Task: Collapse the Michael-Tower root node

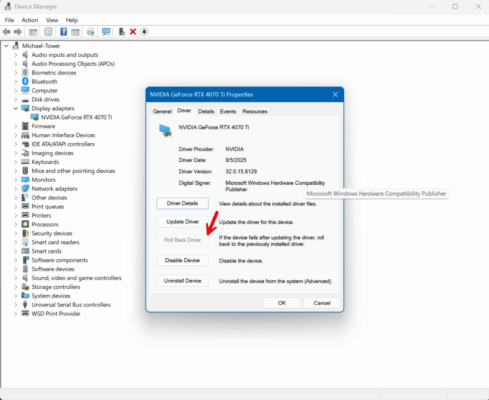Action: point(6,46)
